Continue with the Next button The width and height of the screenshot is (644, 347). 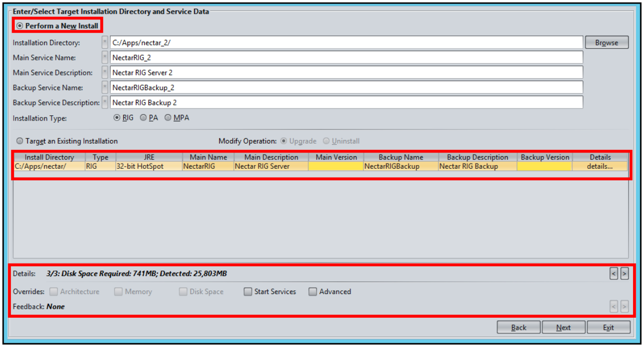tap(564, 328)
